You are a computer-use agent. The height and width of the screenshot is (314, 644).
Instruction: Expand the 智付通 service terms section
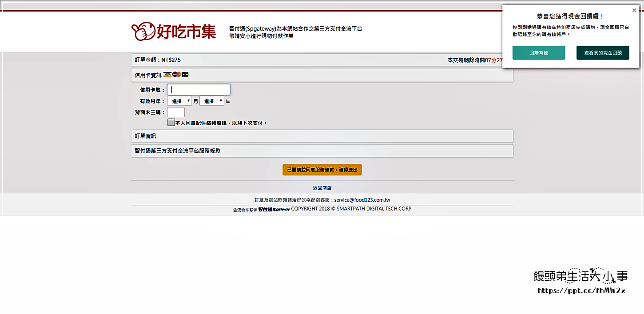[322, 151]
